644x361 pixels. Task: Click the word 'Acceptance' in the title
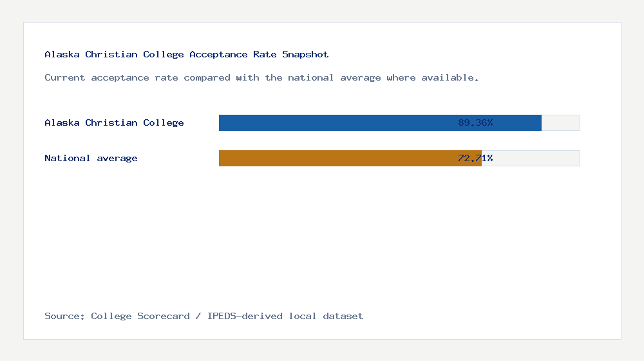click(x=218, y=54)
